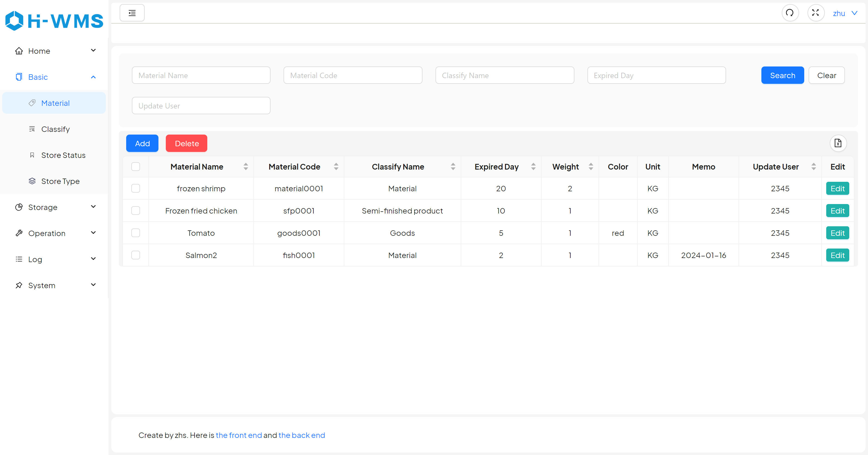The image size is (868, 455).
Task: Sort by Update User column arrows
Action: [813, 167]
